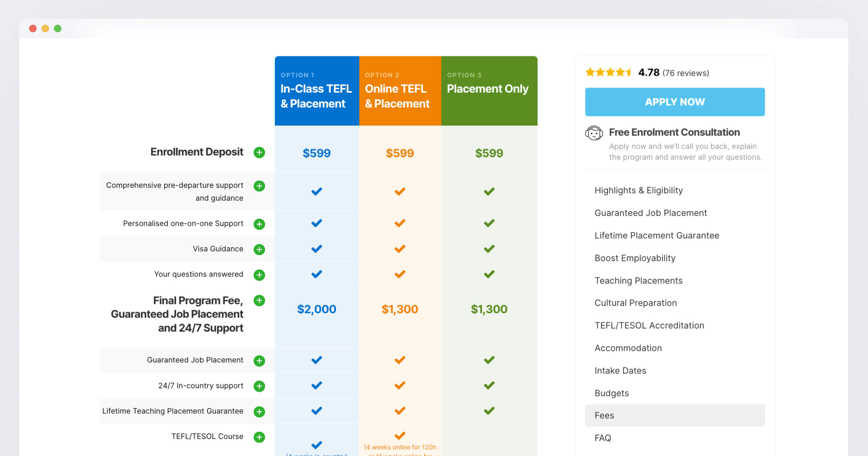Jump to TEFL/TESOL Accreditation

(x=649, y=325)
